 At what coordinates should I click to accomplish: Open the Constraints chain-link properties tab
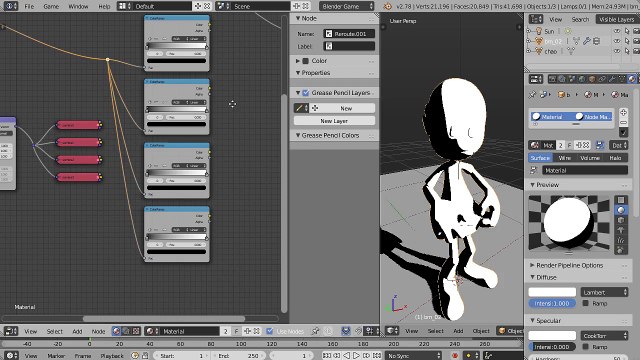[x=602, y=79]
